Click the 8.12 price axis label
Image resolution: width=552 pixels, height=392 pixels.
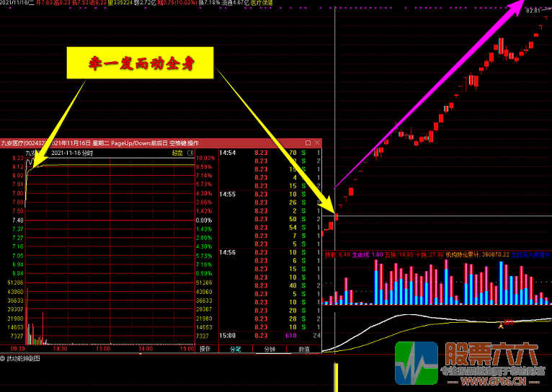pos(18,166)
